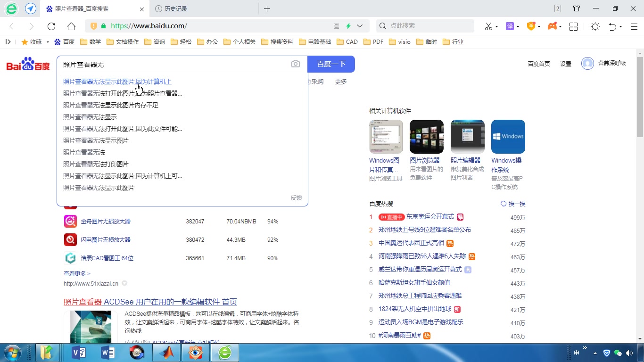Select suggestion 照片查看器无法显示此图片内存不足

pyautogui.click(x=111, y=105)
